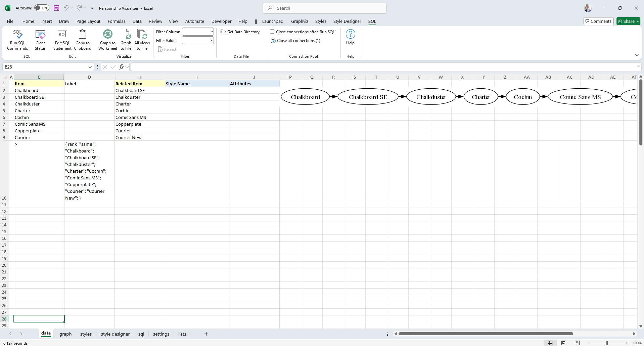
Task: Click Graph to Worksheet icon
Action: [108, 40]
